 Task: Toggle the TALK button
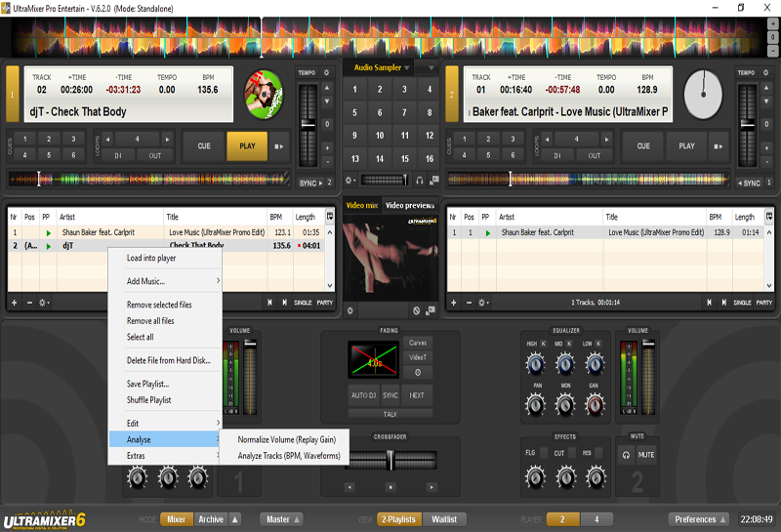click(x=390, y=414)
